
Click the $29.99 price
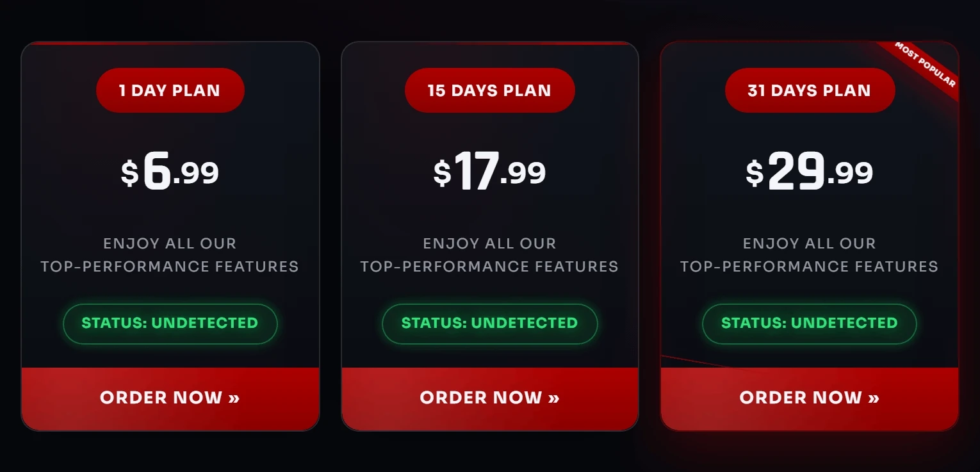(x=809, y=172)
